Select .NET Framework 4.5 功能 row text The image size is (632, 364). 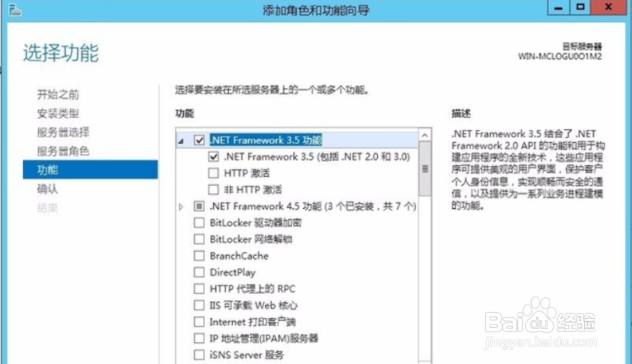(313, 206)
